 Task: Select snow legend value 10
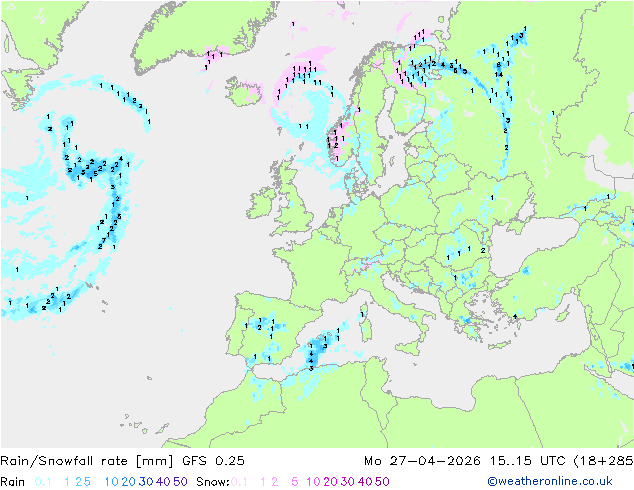(x=313, y=482)
